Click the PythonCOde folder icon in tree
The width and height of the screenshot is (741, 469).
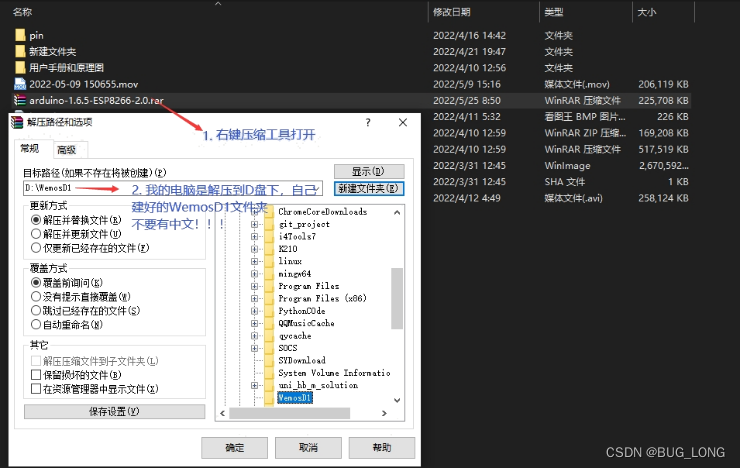point(269,311)
